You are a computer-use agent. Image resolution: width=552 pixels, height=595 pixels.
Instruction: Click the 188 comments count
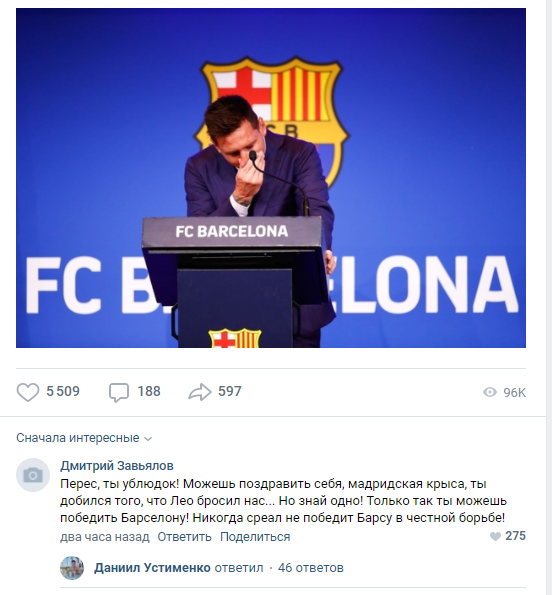point(149,391)
